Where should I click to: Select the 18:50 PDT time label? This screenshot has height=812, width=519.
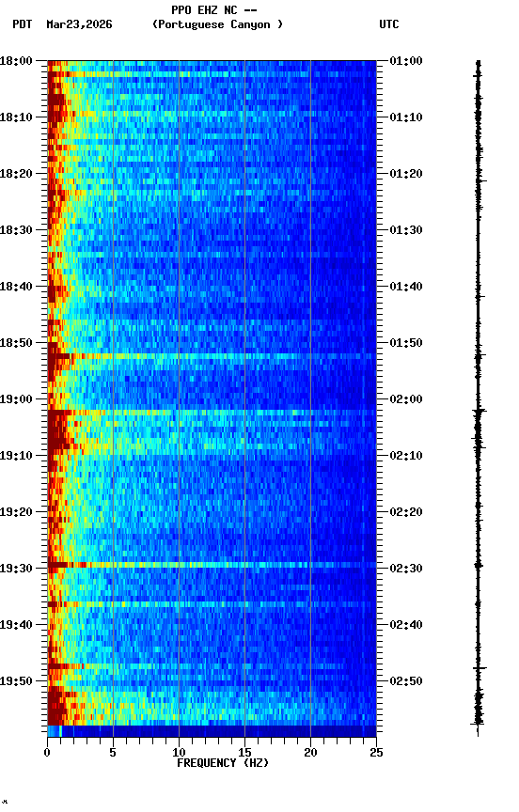pos(16,343)
